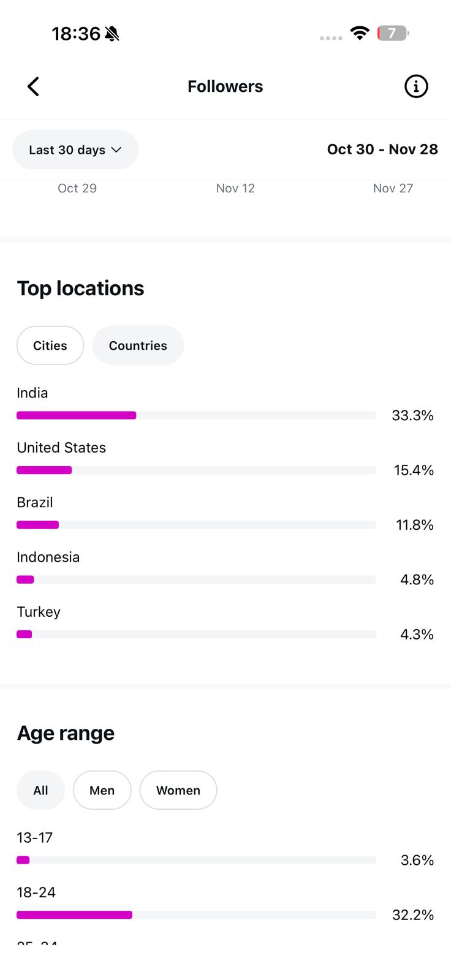This screenshot has width=451, height=980.
Task: Tap the Oct 30 - Nov 28 date range
Action: [382, 149]
